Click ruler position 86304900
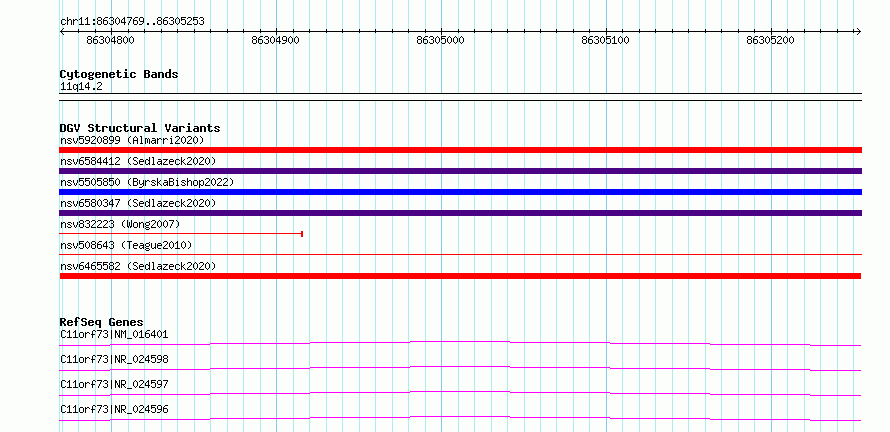The width and height of the screenshot is (890, 432). coord(275,40)
